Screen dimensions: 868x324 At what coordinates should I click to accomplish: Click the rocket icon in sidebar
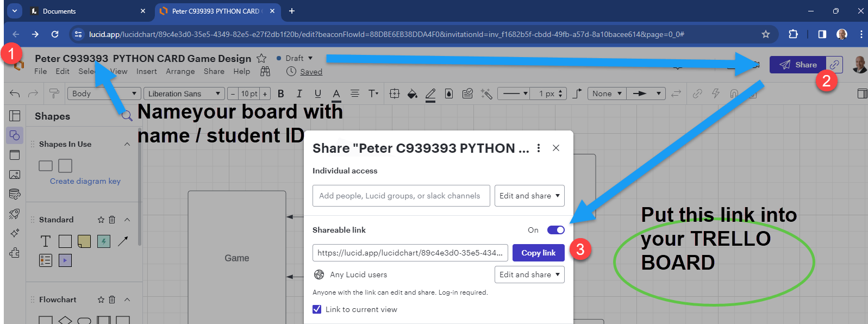(15, 214)
